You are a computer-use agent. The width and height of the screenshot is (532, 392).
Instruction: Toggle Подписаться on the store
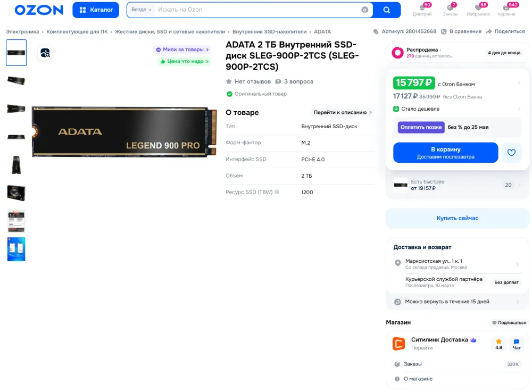pos(509,322)
